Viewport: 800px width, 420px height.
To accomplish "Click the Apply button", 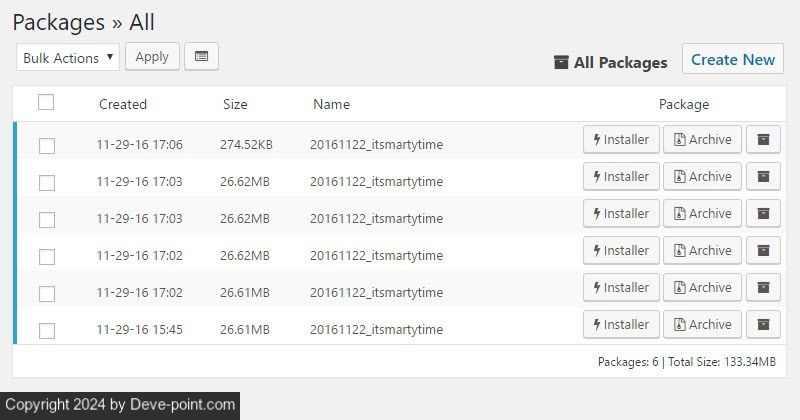I will (152, 57).
